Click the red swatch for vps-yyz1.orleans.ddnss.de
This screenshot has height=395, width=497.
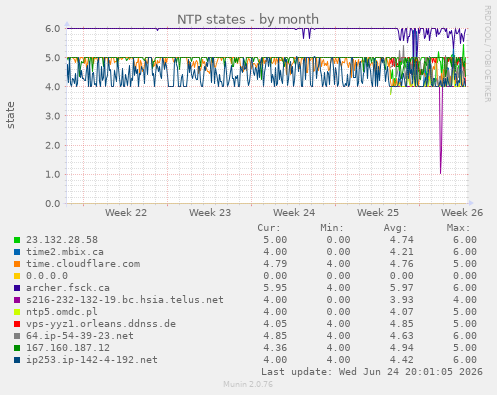(17, 324)
